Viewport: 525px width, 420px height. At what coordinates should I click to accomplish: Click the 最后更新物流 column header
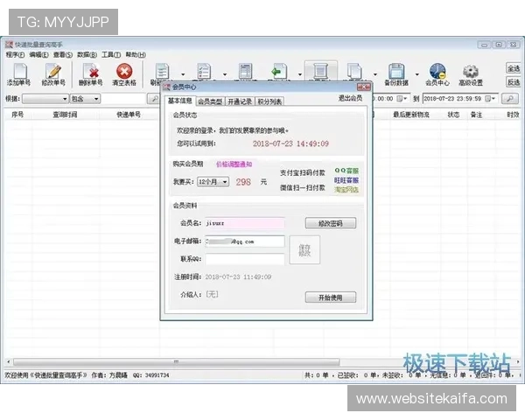pos(411,115)
